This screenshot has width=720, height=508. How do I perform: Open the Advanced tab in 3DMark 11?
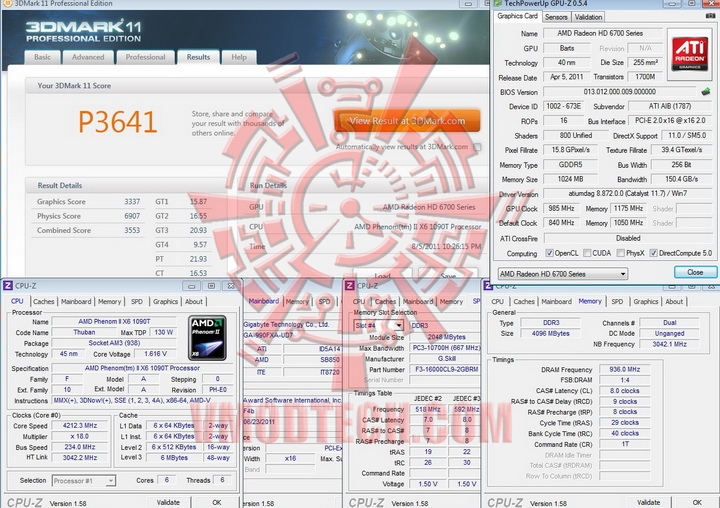[x=88, y=57]
